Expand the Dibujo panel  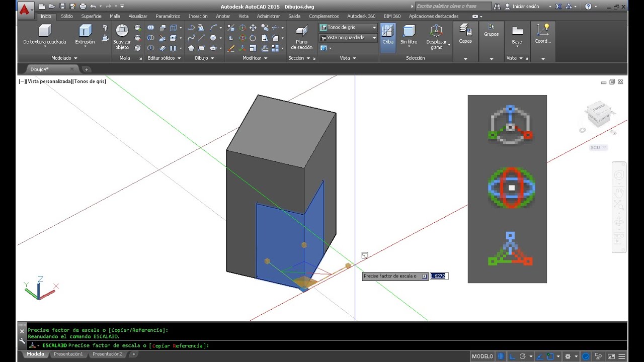(x=204, y=58)
